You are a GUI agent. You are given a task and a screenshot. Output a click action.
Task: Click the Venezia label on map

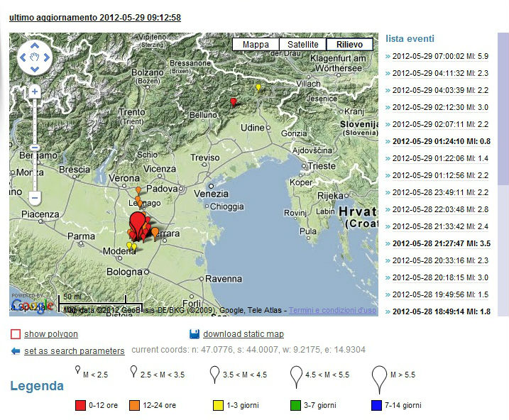212,194
